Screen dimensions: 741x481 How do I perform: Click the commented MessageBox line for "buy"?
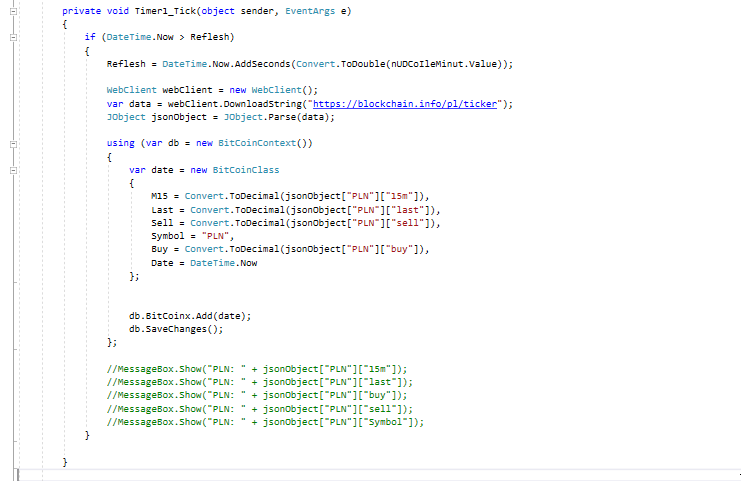(257, 395)
